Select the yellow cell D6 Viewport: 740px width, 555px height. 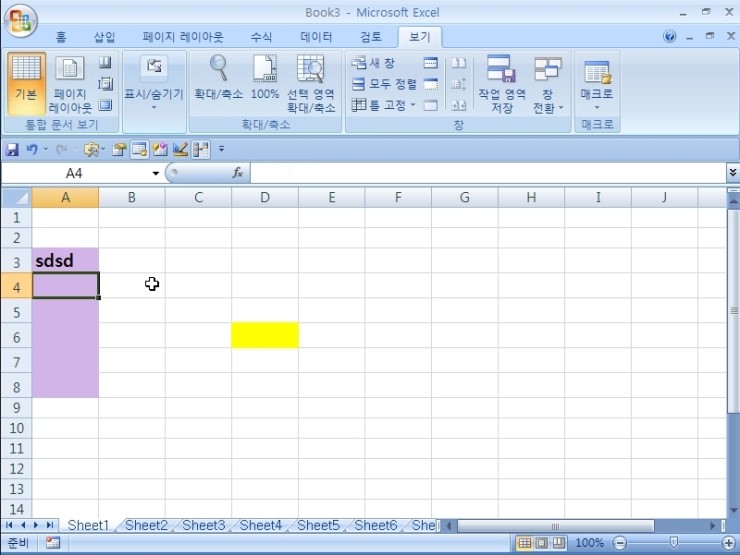click(265, 335)
